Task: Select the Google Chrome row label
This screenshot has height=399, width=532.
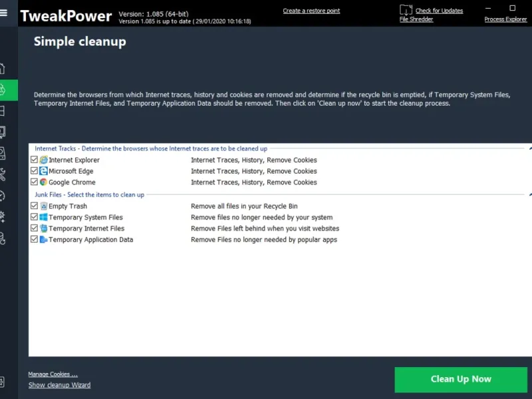Action: [72, 182]
